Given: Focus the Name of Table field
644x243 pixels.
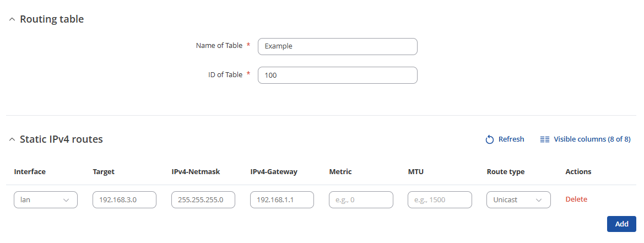Looking at the screenshot, I should pyautogui.click(x=337, y=46).
